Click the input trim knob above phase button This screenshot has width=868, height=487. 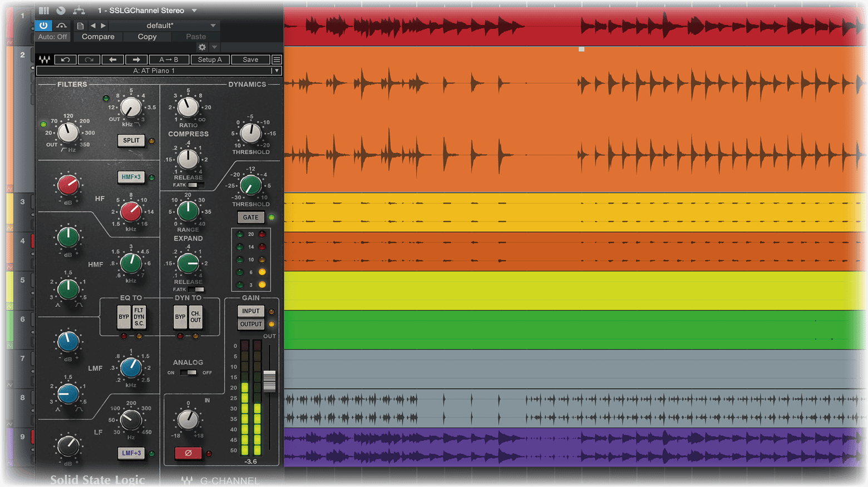(188, 420)
